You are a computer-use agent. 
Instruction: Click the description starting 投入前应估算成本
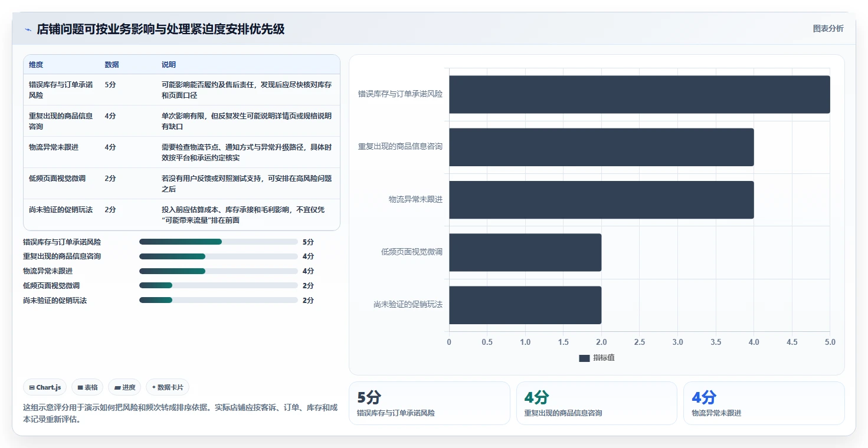pos(243,215)
